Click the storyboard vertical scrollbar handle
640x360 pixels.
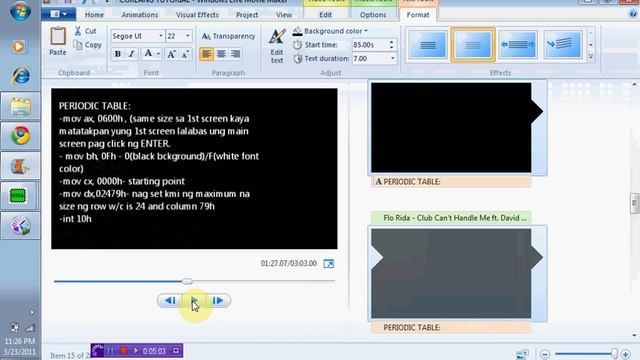[x=634, y=203]
